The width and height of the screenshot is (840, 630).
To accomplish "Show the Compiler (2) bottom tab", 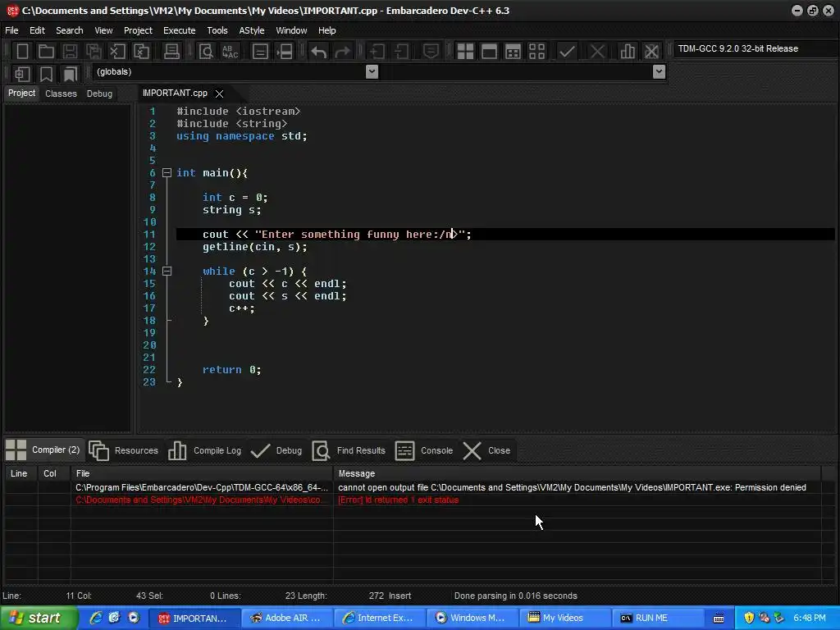I will click(x=43, y=450).
